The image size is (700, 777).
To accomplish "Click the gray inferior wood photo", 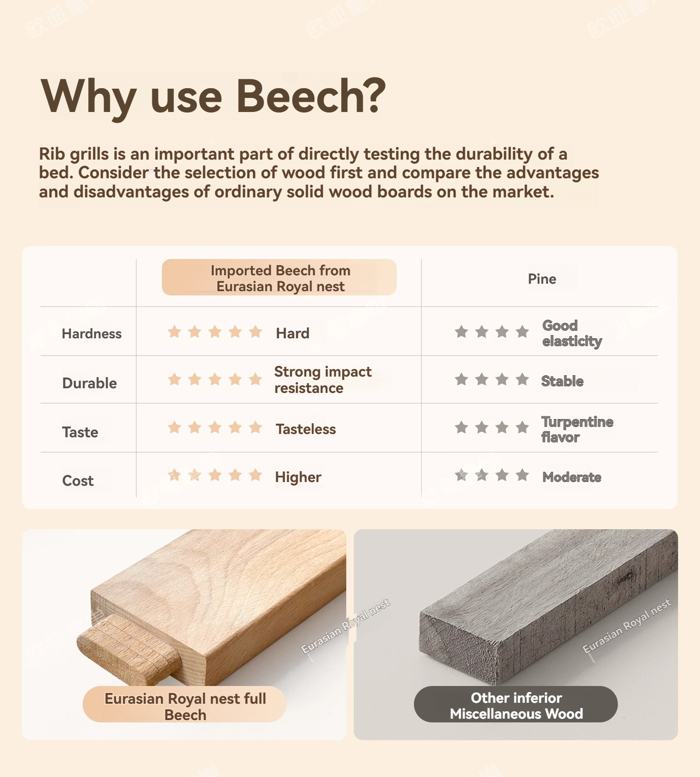I will coord(537,607).
